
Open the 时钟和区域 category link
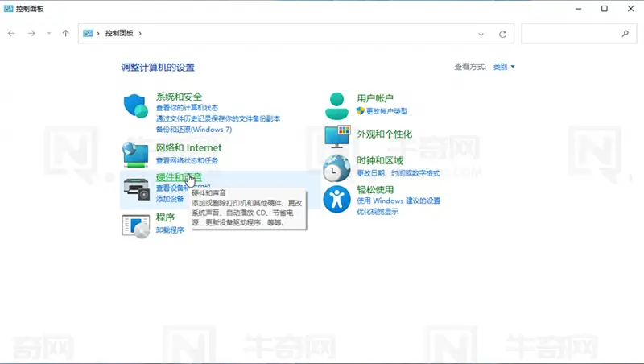[380, 160]
